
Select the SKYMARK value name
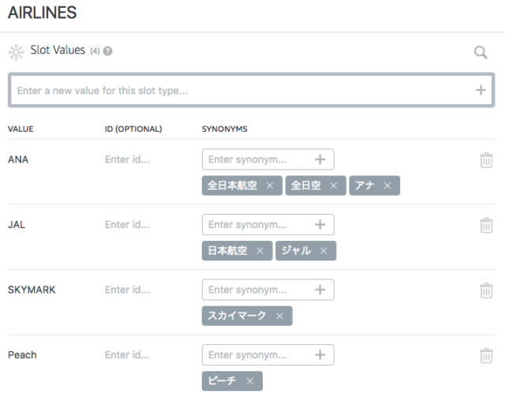coord(32,290)
